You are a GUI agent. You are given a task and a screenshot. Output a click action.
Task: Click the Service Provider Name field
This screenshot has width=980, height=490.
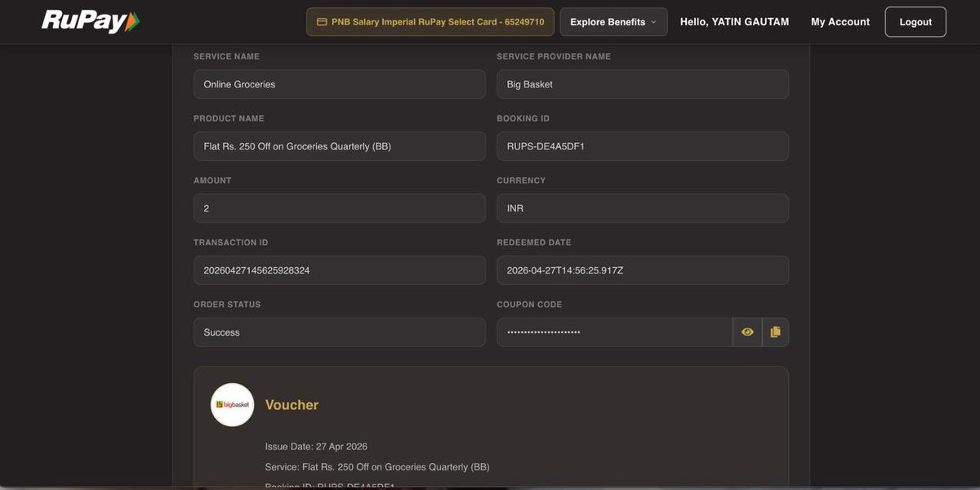coord(643,84)
